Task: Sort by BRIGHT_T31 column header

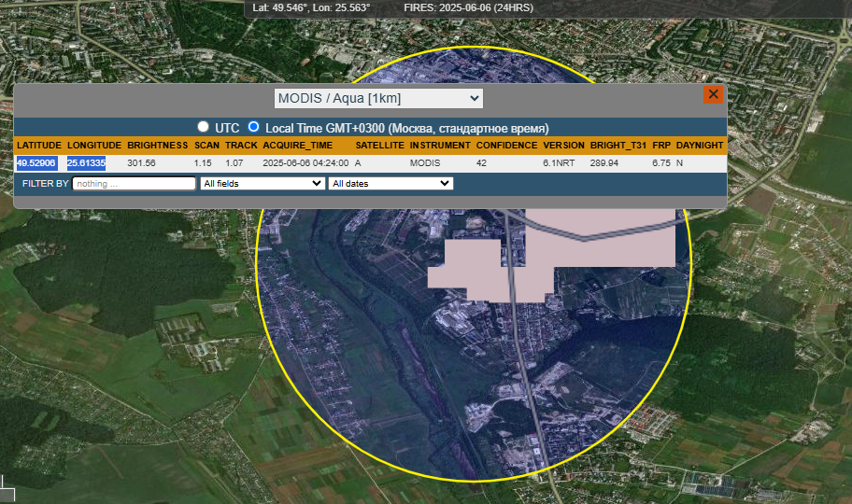Action: pyautogui.click(x=618, y=146)
